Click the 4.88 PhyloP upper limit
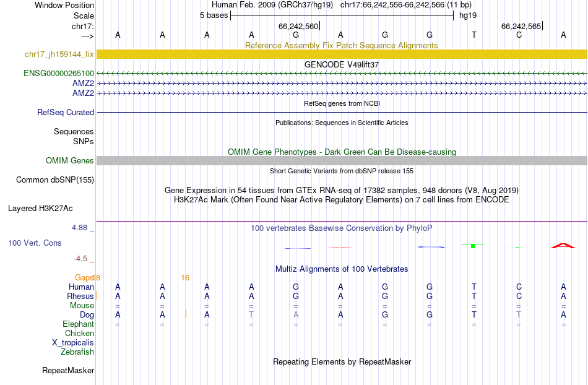The width and height of the screenshot is (588, 385). pyautogui.click(x=79, y=228)
